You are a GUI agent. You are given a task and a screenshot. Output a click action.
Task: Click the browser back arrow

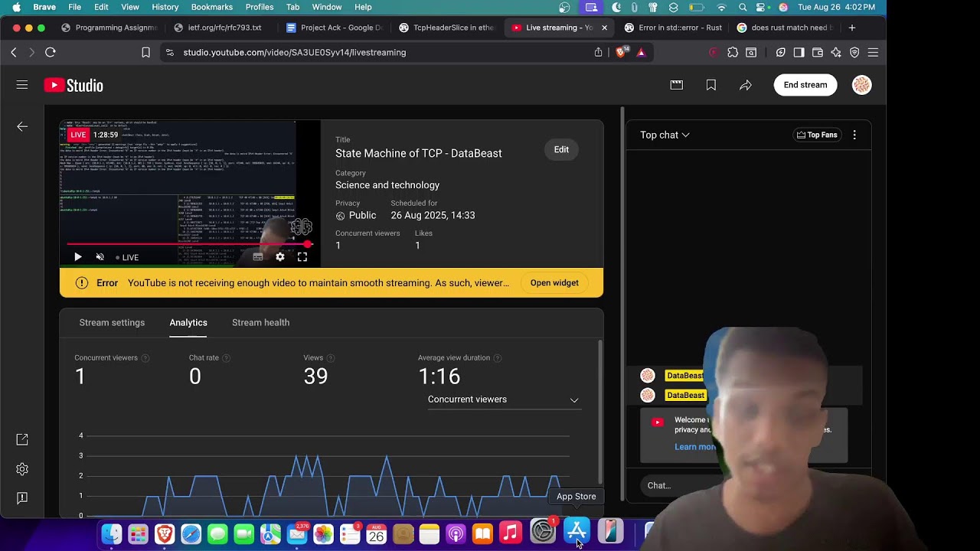(x=14, y=52)
